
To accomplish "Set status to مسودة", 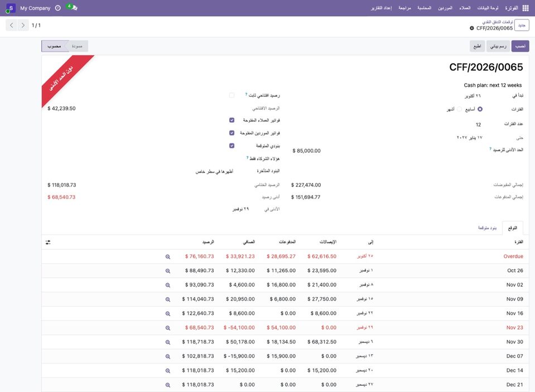I will click(77, 46).
